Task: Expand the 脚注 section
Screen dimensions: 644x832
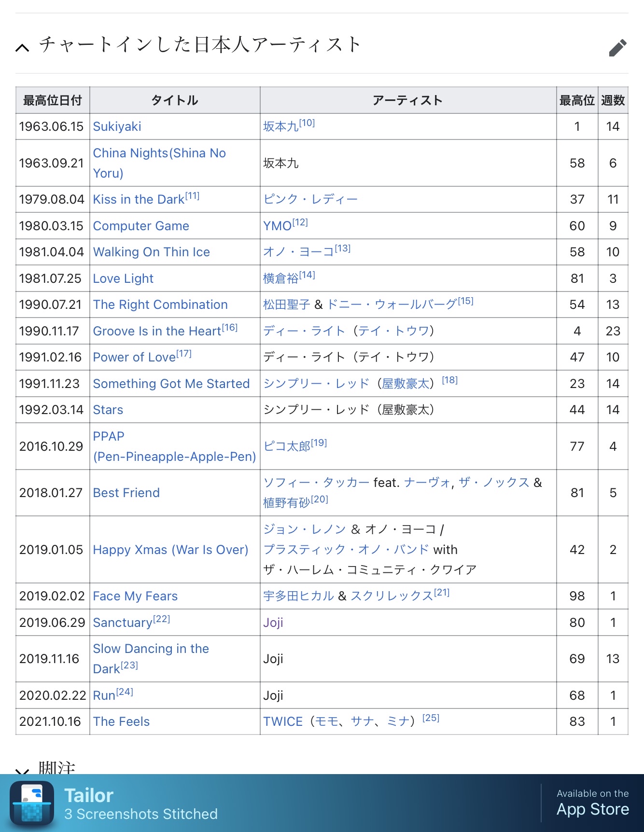Action: pyautogui.click(x=22, y=771)
